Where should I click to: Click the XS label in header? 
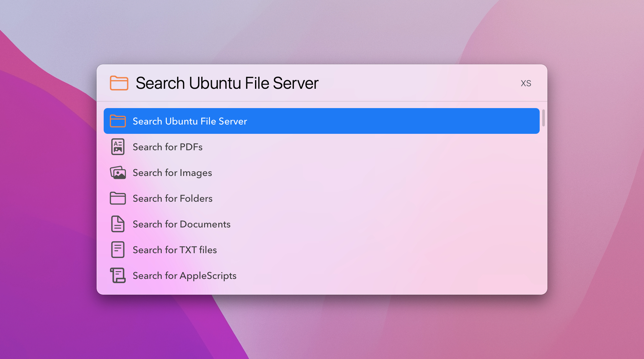[526, 83]
